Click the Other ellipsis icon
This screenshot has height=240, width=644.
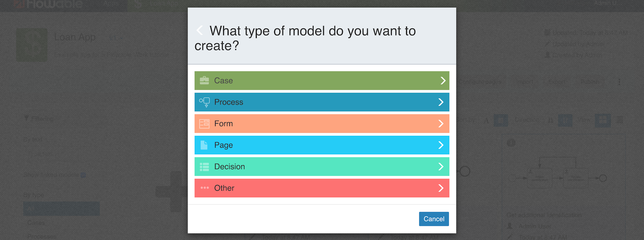click(204, 188)
